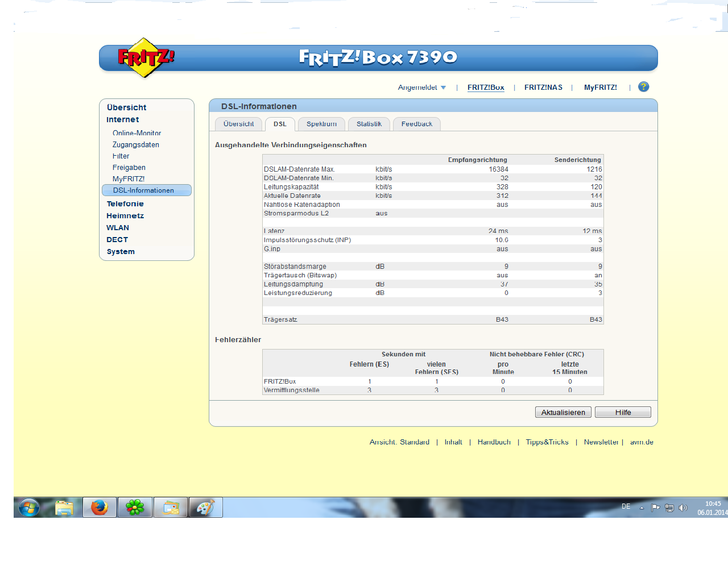Click the Stromsparmodus L2 row label
The width and height of the screenshot is (728, 582).
[x=296, y=214]
